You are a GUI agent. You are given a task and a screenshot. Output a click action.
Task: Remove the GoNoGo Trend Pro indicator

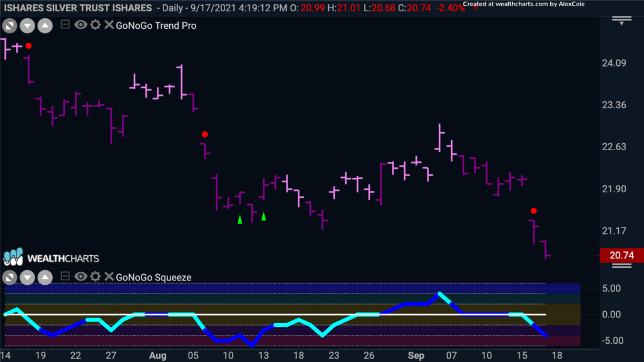109,25
